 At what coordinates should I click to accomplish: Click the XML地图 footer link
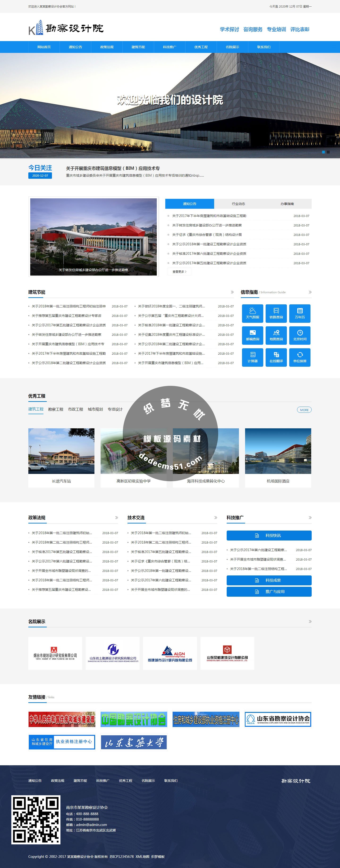(x=143, y=856)
